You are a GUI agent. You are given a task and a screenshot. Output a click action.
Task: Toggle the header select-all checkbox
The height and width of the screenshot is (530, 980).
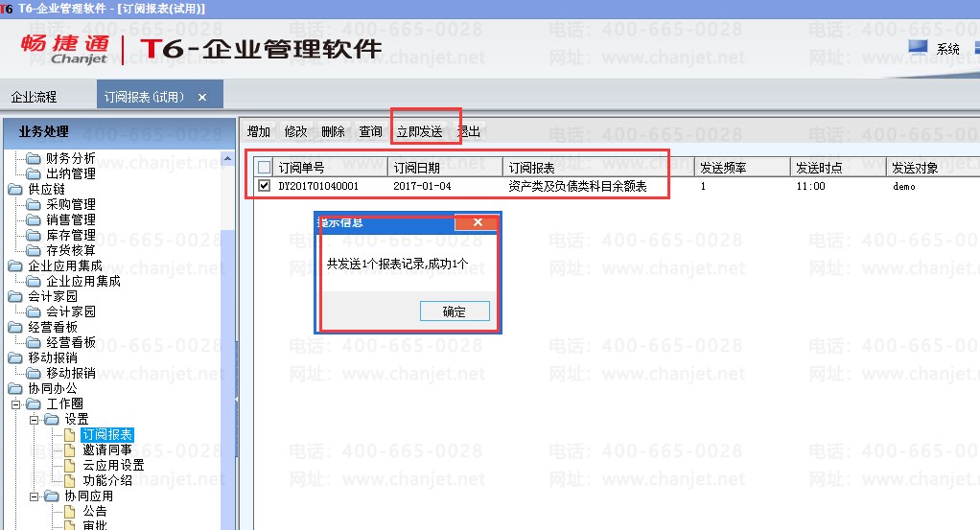click(265, 167)
